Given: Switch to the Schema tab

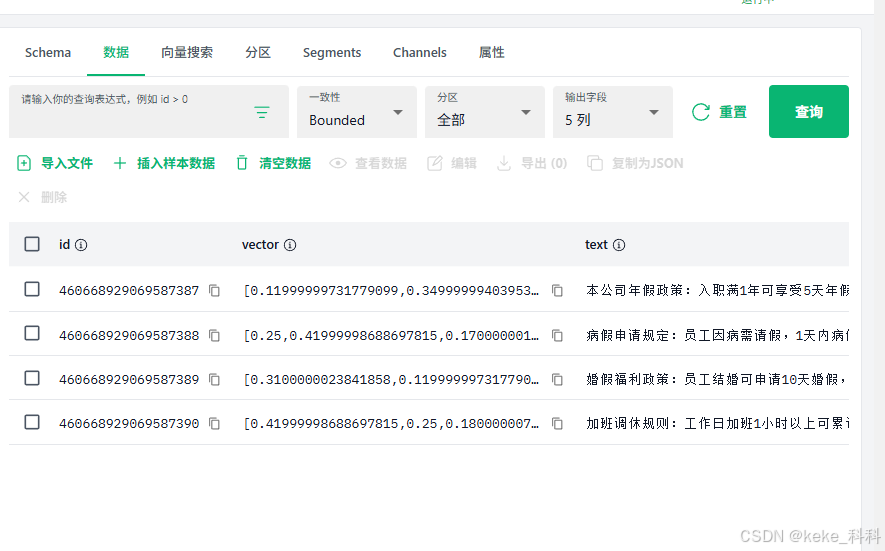Looking at the screenshot, I should tap(48, 53).
